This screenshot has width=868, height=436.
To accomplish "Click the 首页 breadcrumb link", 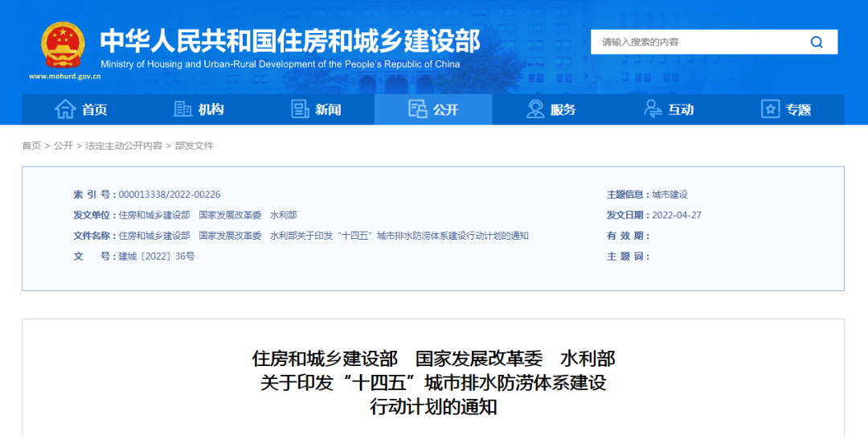I will [31, 146].
